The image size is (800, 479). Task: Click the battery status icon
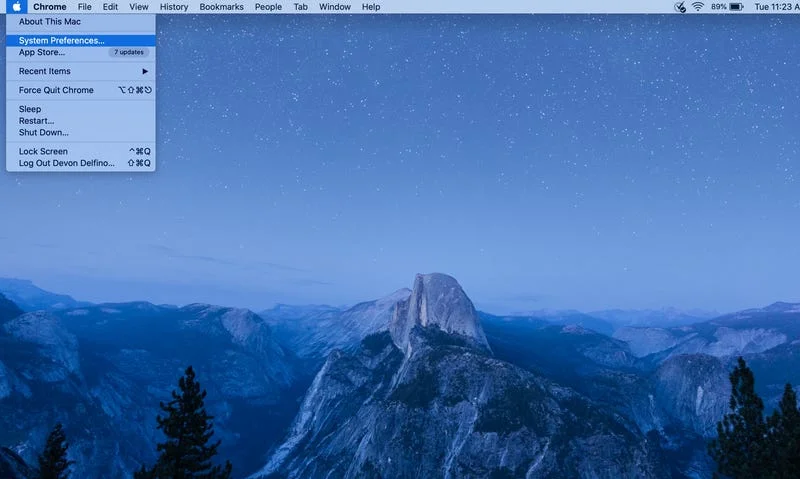coord(736,7)
